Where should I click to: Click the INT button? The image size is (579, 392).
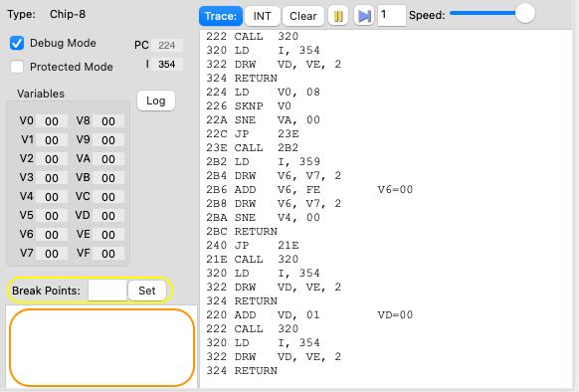point(263,16)
